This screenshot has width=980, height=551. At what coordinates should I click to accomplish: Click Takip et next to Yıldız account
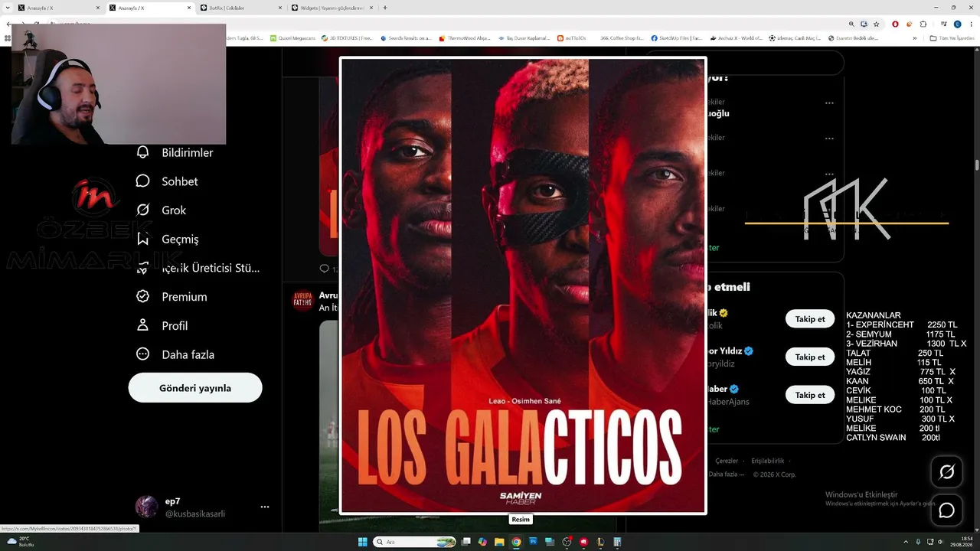click(810, 357)
